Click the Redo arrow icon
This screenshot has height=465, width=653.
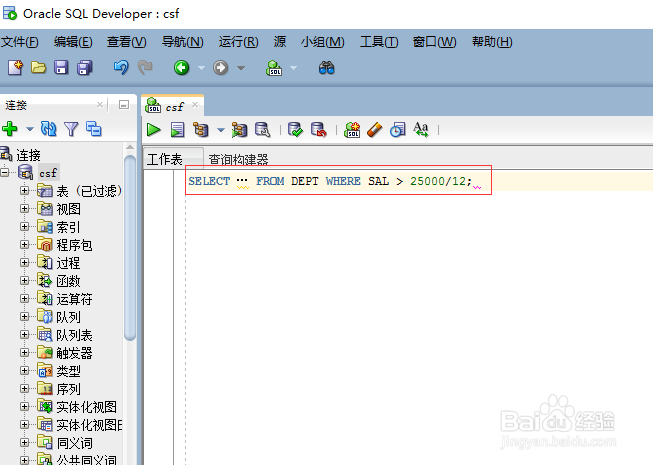pos(145,67)
